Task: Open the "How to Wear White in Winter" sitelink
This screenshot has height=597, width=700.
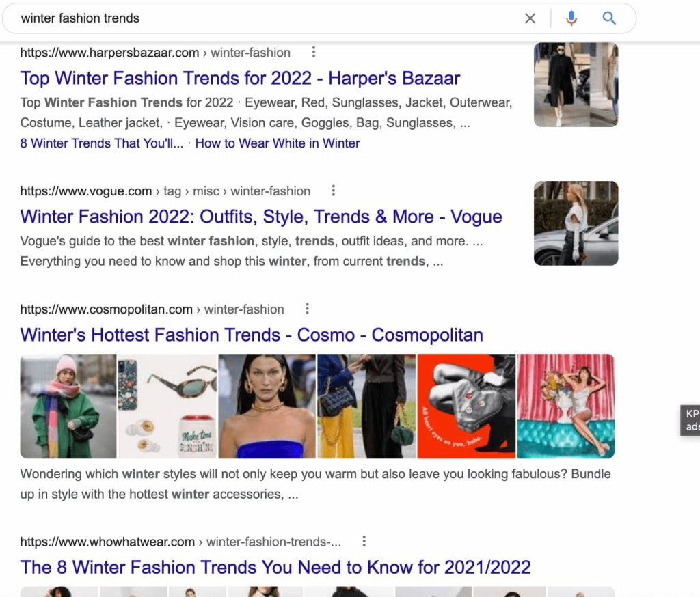Action: 278,143
